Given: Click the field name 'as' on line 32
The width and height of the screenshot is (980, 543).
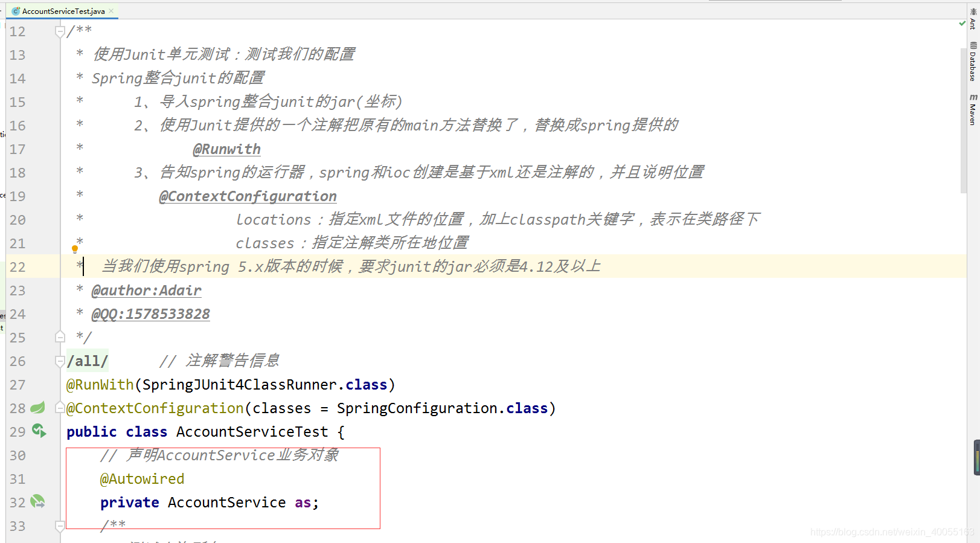Looking at the screenshot, I should tap(303, 503).
